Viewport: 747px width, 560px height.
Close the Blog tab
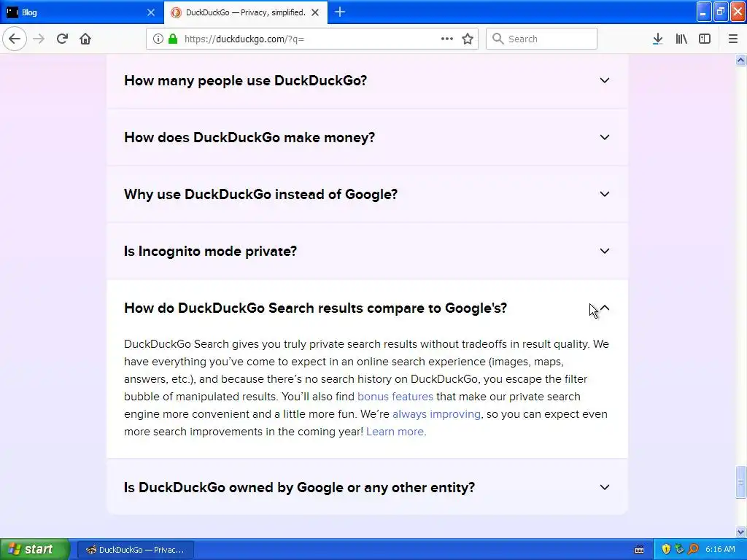point(151,12)
